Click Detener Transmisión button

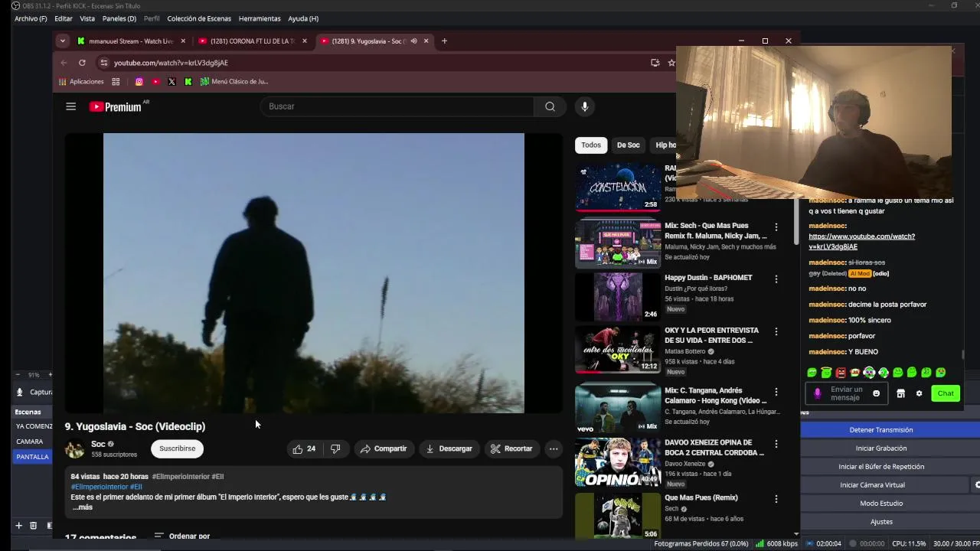click(881, 429)
